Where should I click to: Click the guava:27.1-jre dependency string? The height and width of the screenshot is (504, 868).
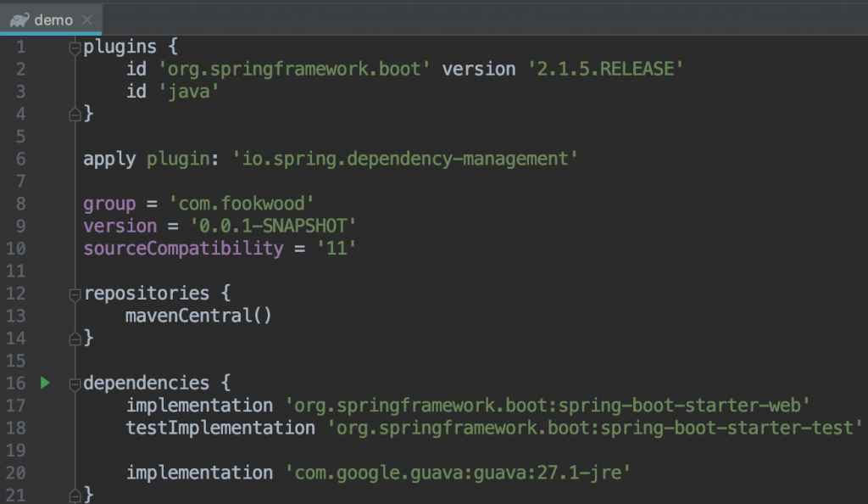click(x=457, y=473)
